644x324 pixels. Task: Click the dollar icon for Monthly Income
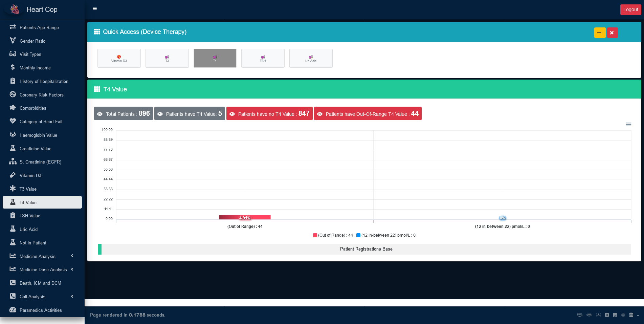tap(13, 67)
